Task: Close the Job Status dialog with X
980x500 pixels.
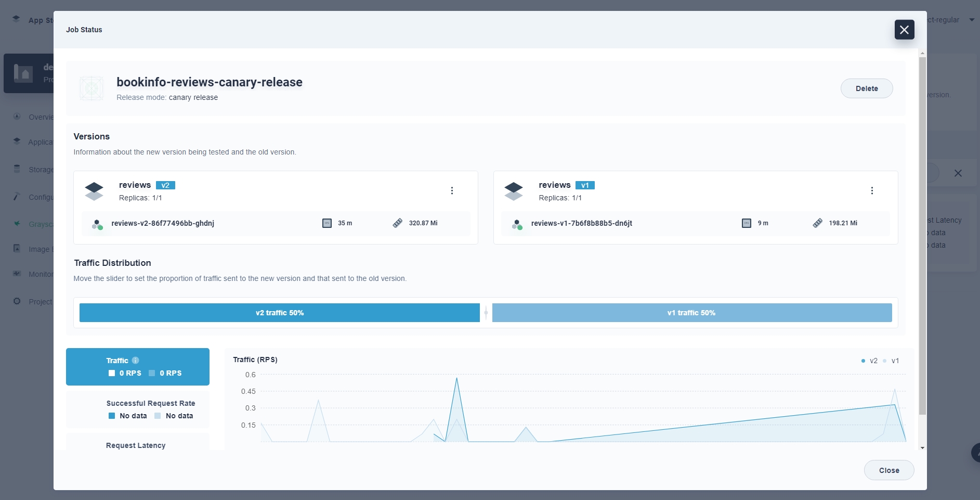Action: (x=904, y=30)
